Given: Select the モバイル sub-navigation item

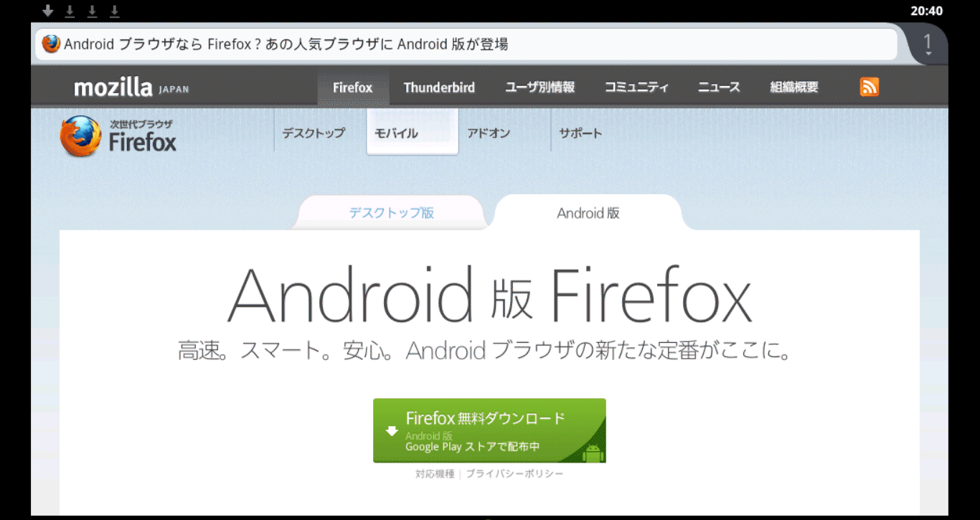Looking at the screenshot, I should (413, 132).
